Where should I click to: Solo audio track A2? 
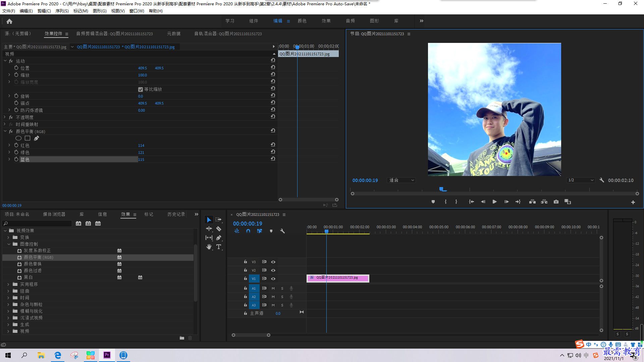coord(282,297)
